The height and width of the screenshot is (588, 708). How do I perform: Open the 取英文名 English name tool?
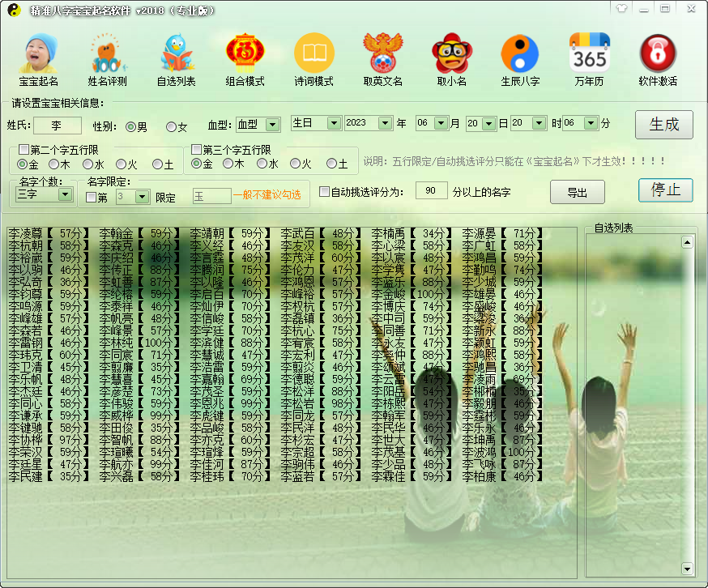click(x=382, y=57)
